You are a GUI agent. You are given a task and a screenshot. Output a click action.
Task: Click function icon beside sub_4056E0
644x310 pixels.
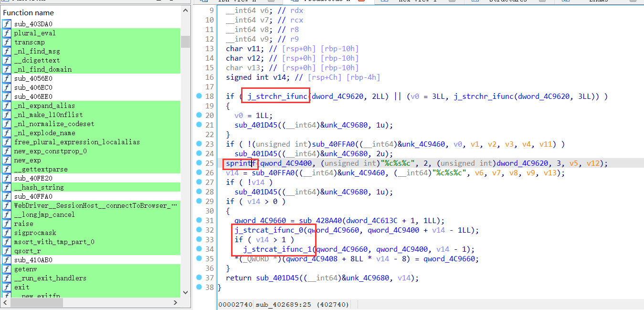[7, 78]
